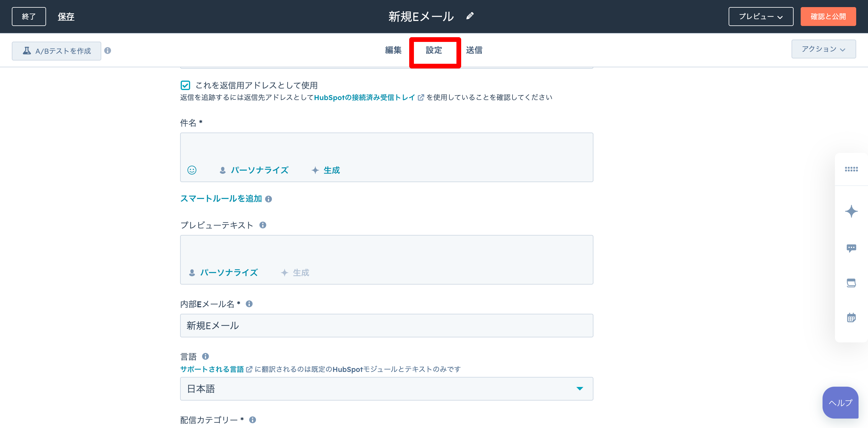Viewport: 868px width, 428px height.
Task: Click the 終了 button
Action: tap(29, 17)
